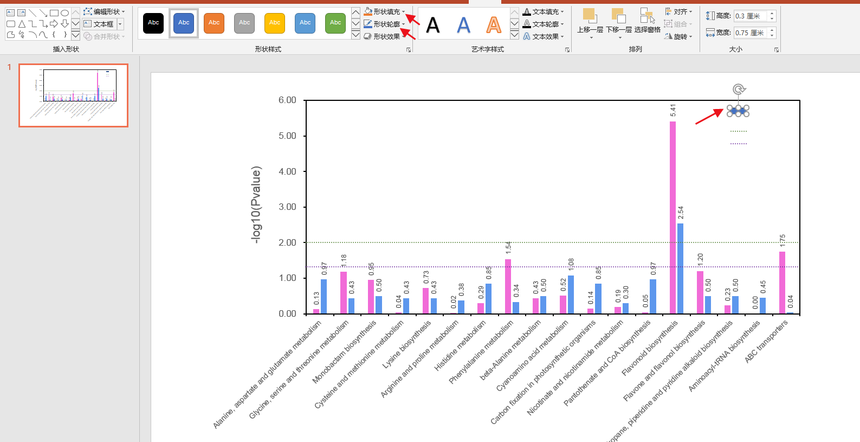Apply the orange outlined A WordArt style

pos(494,25)
